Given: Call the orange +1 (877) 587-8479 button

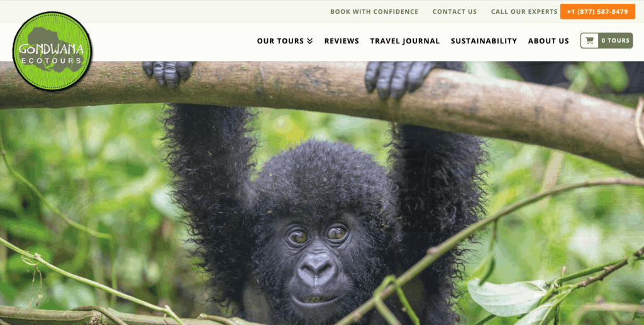Looking at the screenshot, I should click(597, 11).
